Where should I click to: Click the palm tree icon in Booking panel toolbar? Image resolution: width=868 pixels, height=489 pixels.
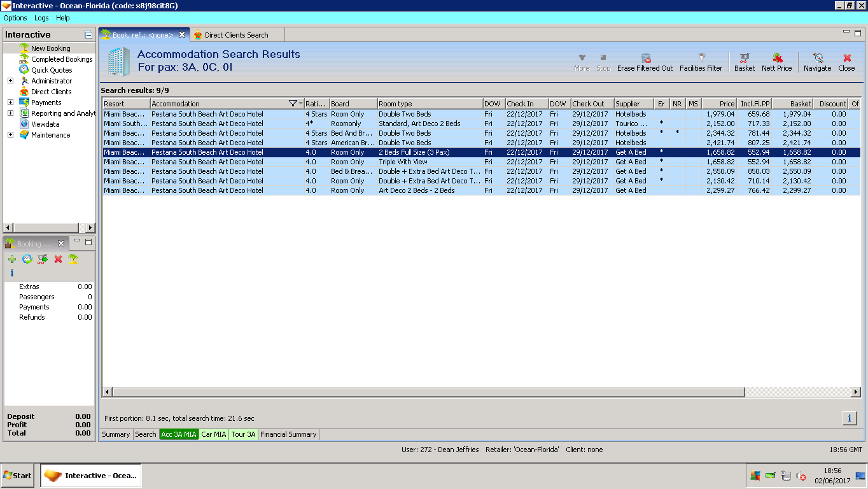tap(73, 259)
